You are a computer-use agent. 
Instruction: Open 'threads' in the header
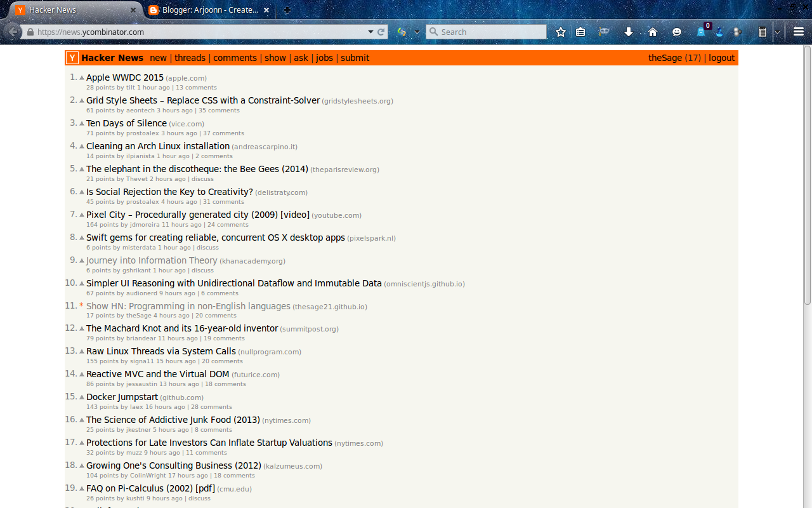click(190, 58)
